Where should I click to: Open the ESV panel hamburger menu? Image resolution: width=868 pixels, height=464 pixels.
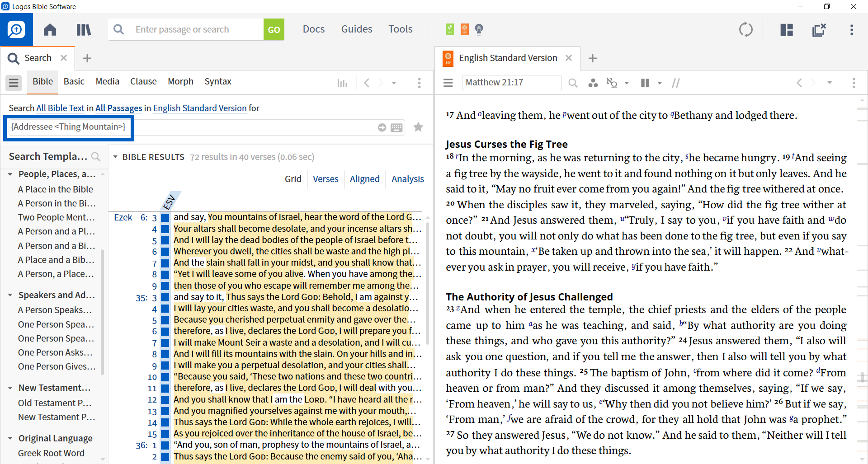448,83
